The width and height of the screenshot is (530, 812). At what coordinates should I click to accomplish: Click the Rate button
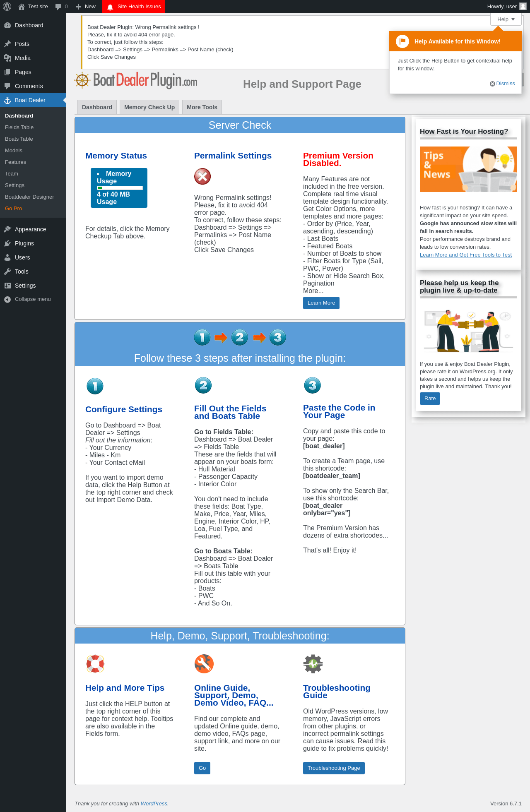pos(430,399)
